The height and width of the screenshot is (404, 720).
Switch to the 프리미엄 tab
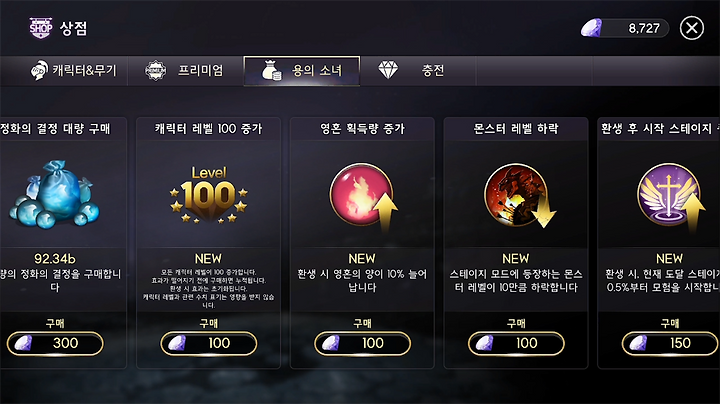point(186,71)
